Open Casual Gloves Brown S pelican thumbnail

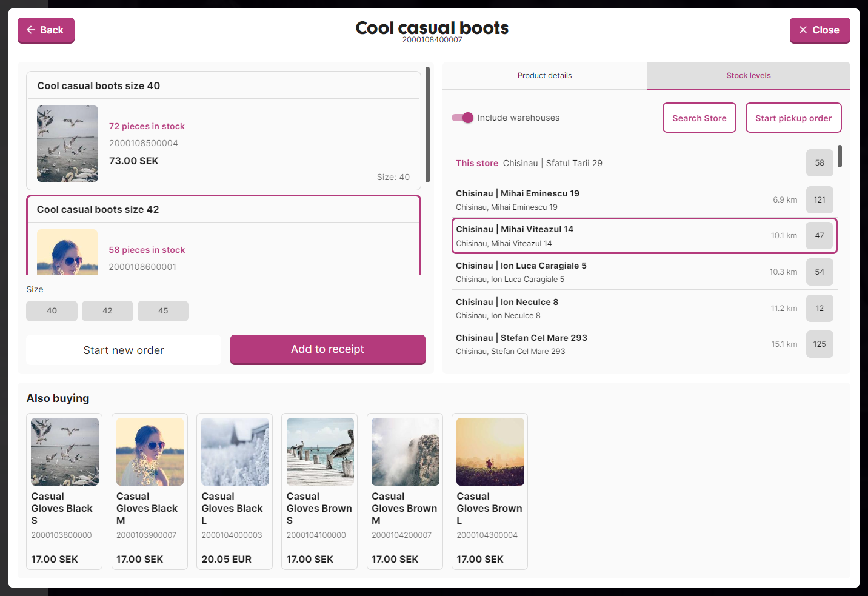(x=320, y=452)
